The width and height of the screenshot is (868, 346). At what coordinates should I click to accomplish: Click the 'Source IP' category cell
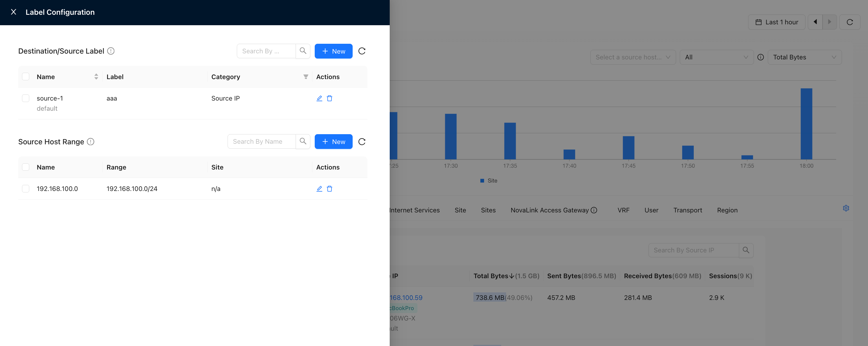pyautogui.click(x=226, y=98)
